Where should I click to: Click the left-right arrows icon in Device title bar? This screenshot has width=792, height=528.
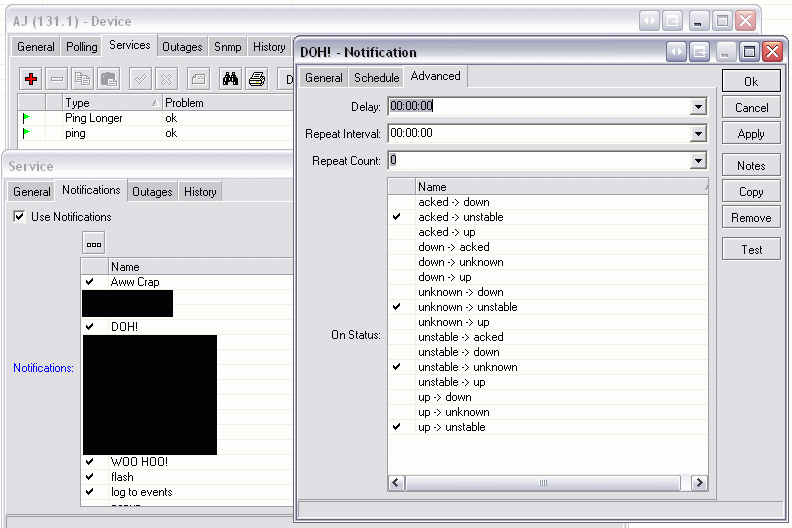(650, 21)
